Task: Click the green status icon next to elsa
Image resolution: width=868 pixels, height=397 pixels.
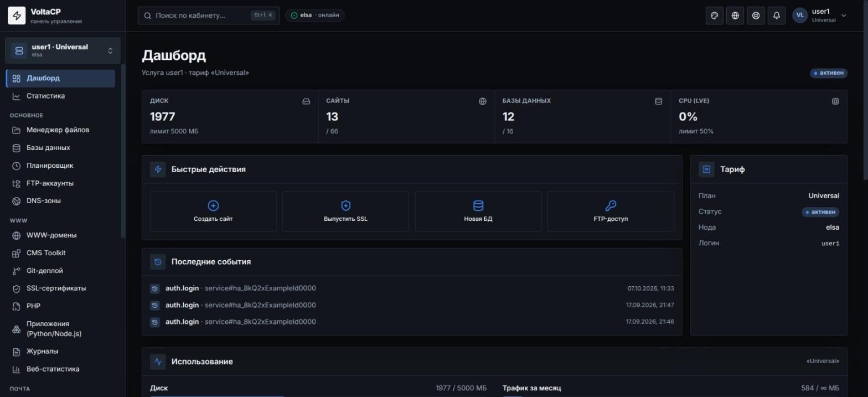Action: point(294,16)
